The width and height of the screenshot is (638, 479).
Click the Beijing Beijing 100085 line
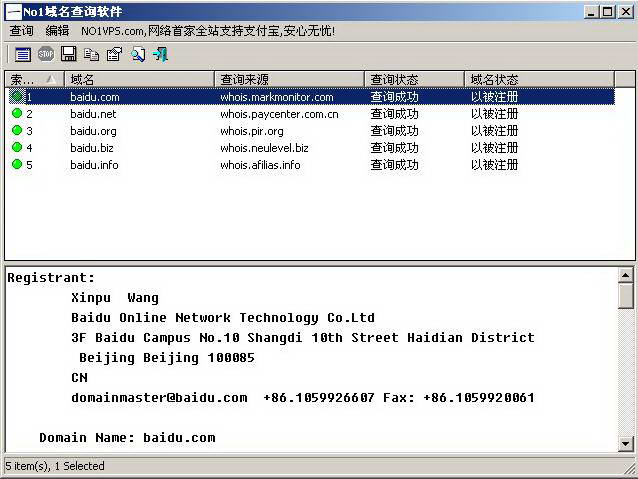(167, 358)
